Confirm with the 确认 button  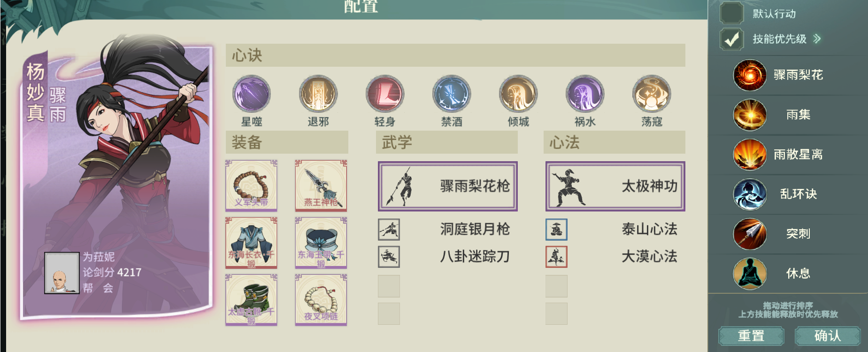coord(828,336)
